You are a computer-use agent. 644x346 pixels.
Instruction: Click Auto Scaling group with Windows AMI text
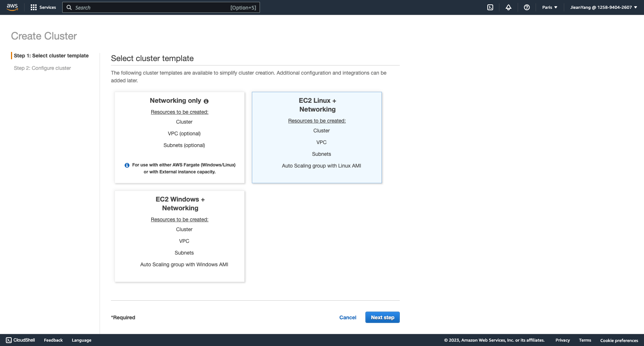pos(184,264)
